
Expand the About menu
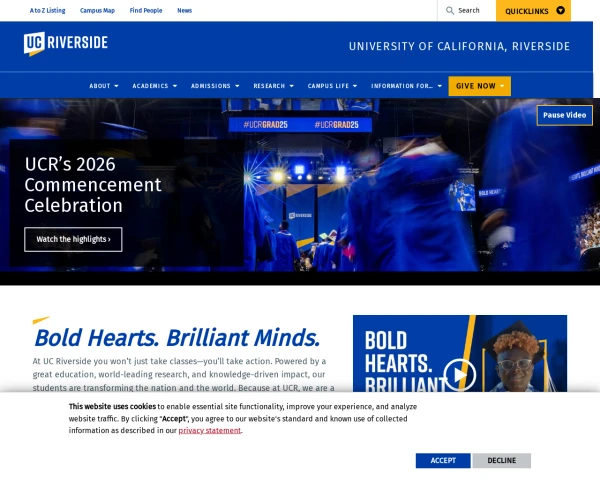104,86
